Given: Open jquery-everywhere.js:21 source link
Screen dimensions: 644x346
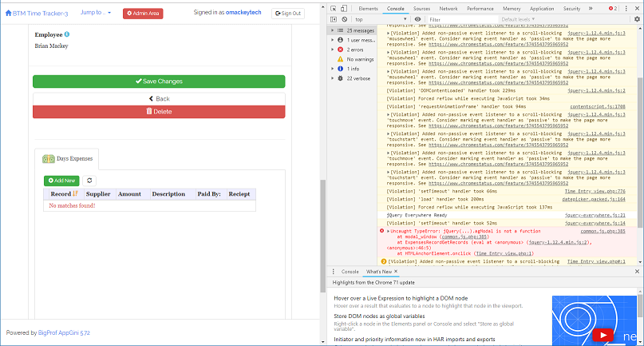Looking at the screenshot, I should (595, 215).
